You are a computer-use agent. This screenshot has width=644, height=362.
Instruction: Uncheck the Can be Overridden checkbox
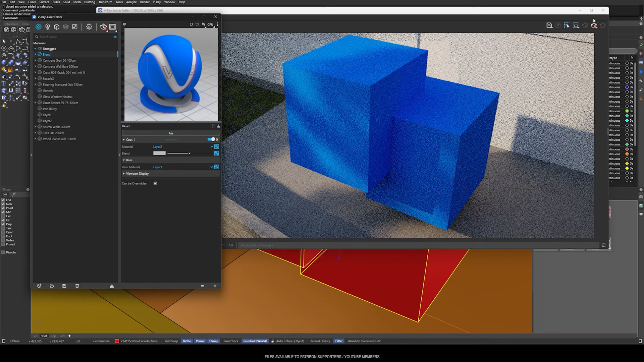click(x=155, y=183)
